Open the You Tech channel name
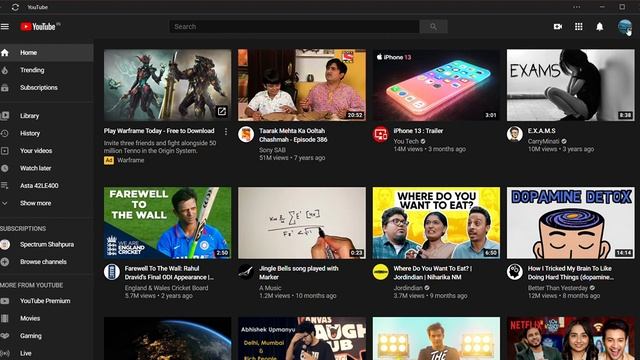The width and height of the screenshot is (640, 360). [x=406, y=141]
